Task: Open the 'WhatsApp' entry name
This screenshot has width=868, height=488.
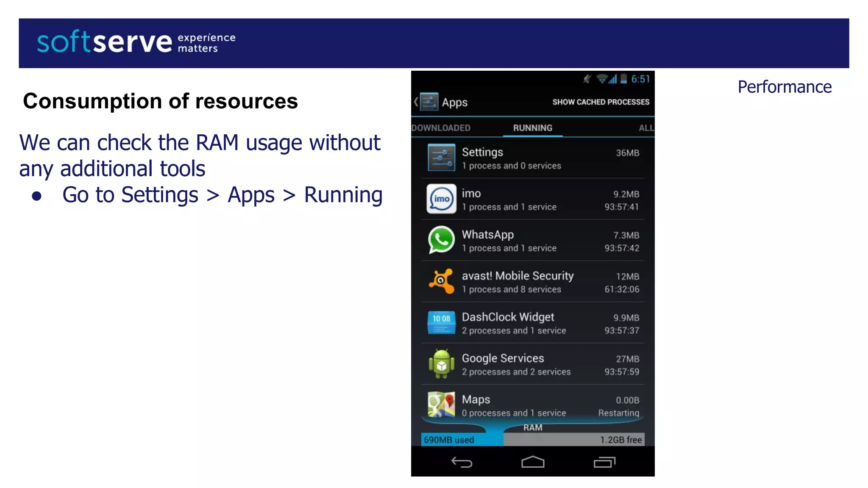Action: pos(487,235)
